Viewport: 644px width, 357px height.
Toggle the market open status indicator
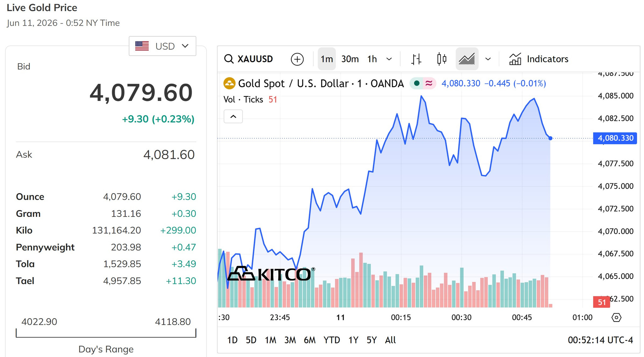click(417, 83)
